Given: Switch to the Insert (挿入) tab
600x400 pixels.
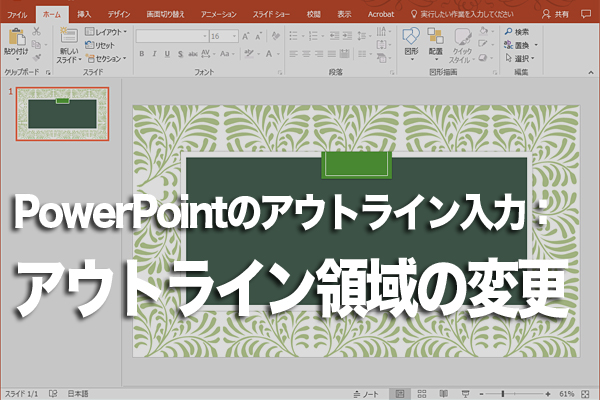Looking at the screenshot, I should (x=84, y=15).
